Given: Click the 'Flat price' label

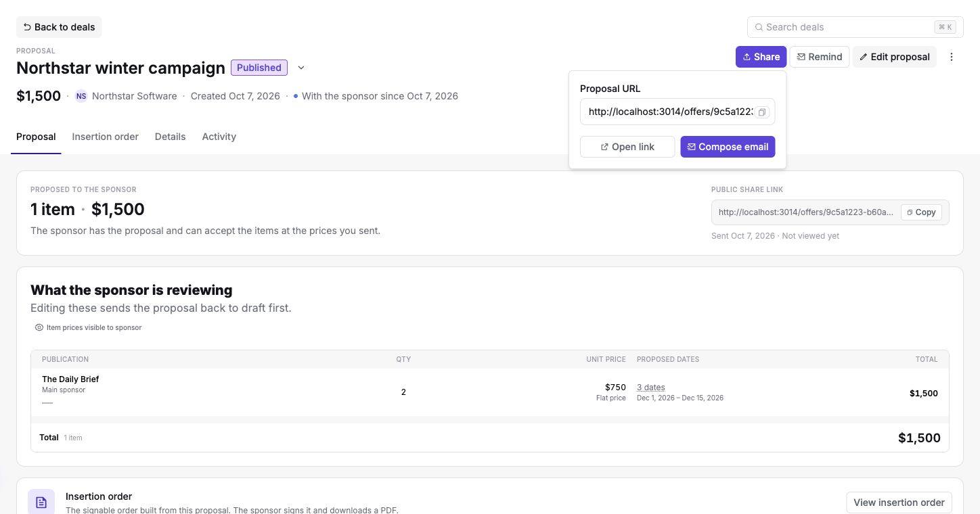Looking at the screenshot, I should pos(611,398).
